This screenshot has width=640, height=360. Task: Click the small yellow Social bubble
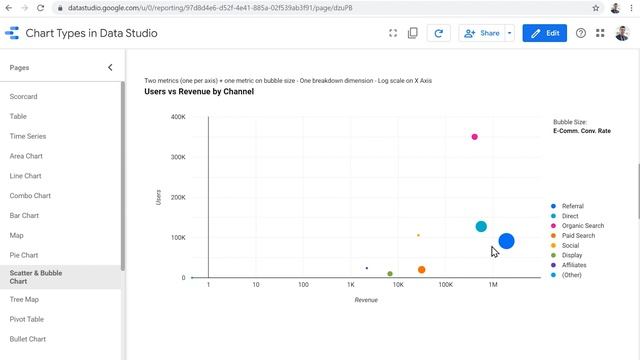pos(418,235)
